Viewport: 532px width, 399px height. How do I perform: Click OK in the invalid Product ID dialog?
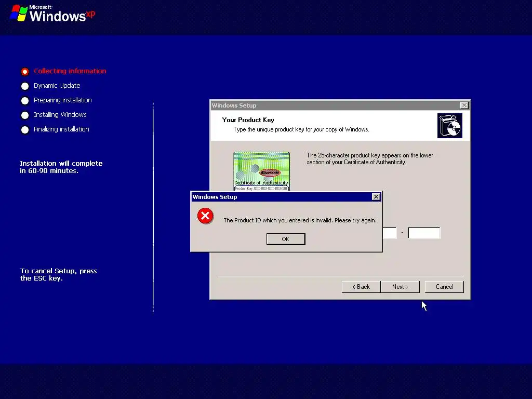point(286,239)
